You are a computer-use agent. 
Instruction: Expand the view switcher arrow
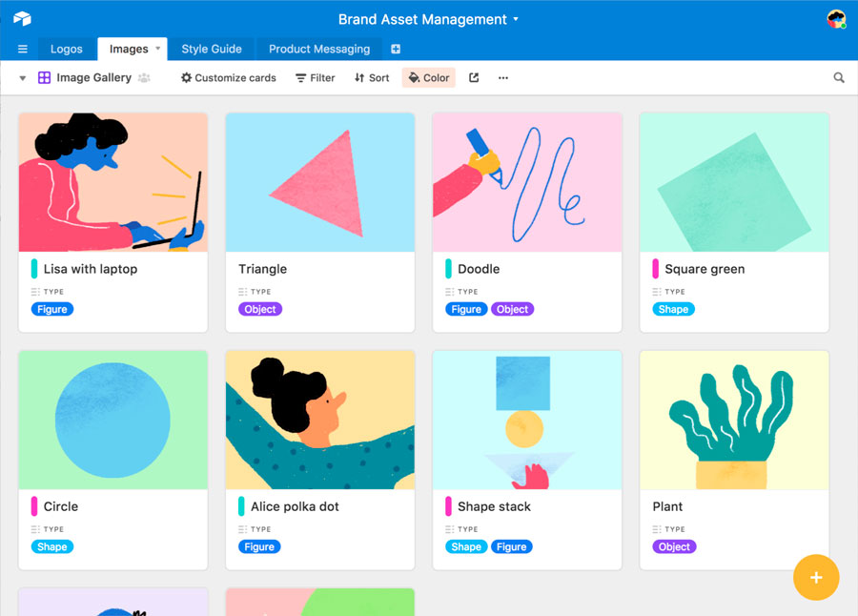pos(23,78)
